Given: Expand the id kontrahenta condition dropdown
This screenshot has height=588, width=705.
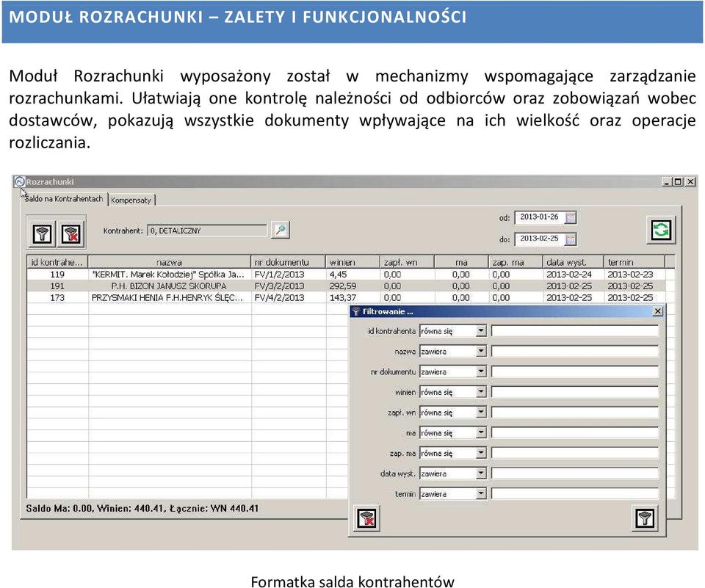Looking at the screenshot, I should 481,331.
